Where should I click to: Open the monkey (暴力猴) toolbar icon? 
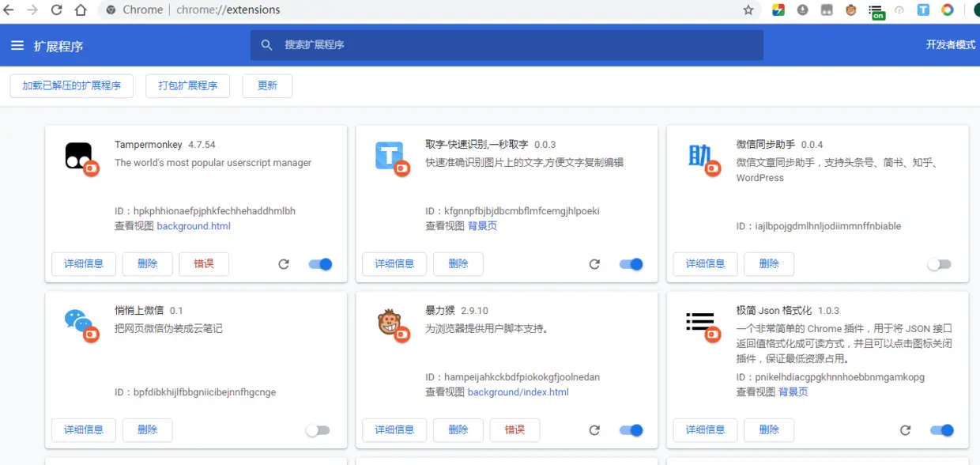pyautogui.click(x=851, y=10)
